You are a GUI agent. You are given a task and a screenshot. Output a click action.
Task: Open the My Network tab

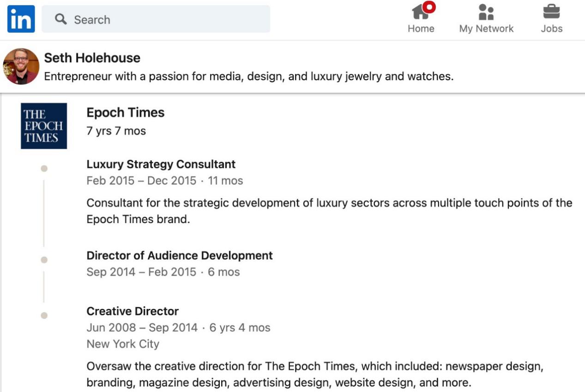coord(486,19)
